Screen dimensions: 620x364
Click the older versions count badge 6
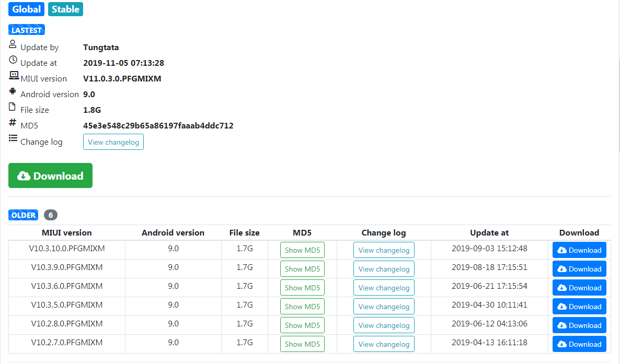pyautogui.click(x=51, y=215)
